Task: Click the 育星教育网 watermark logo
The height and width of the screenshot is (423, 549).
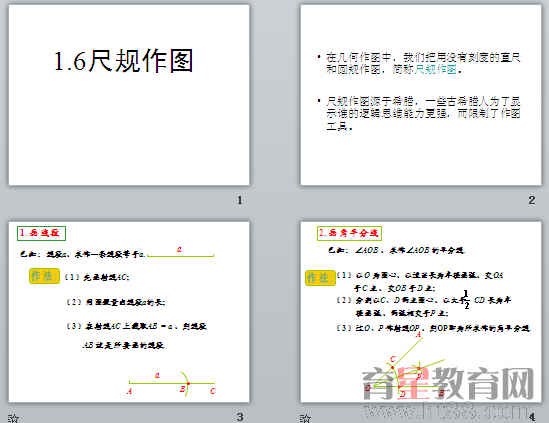Action: tap(448, 384)
